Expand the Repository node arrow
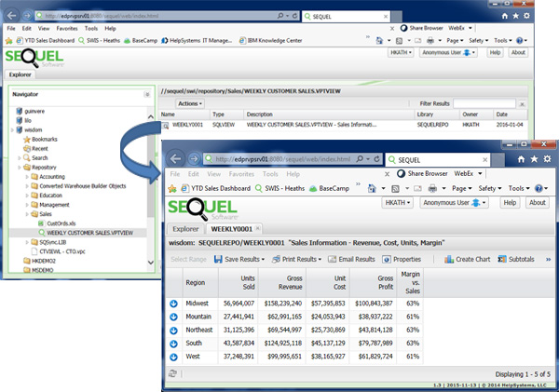 [x=20, y=167]
